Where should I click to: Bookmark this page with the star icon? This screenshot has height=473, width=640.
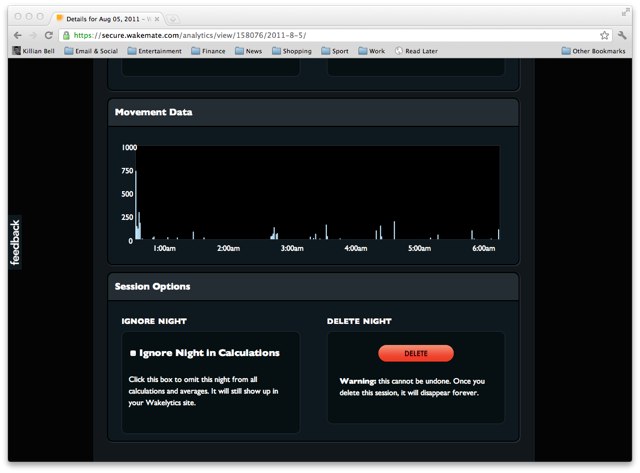604,36
